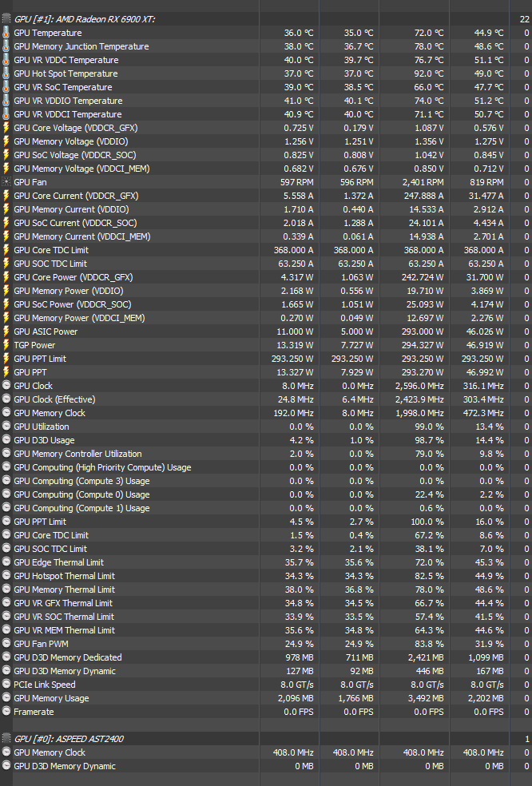The image size is (532, 786).
Task: Select lightning icon beside GPU SoC Voltage (VDDCR_SOC)
Action: (x=6, y=155)
